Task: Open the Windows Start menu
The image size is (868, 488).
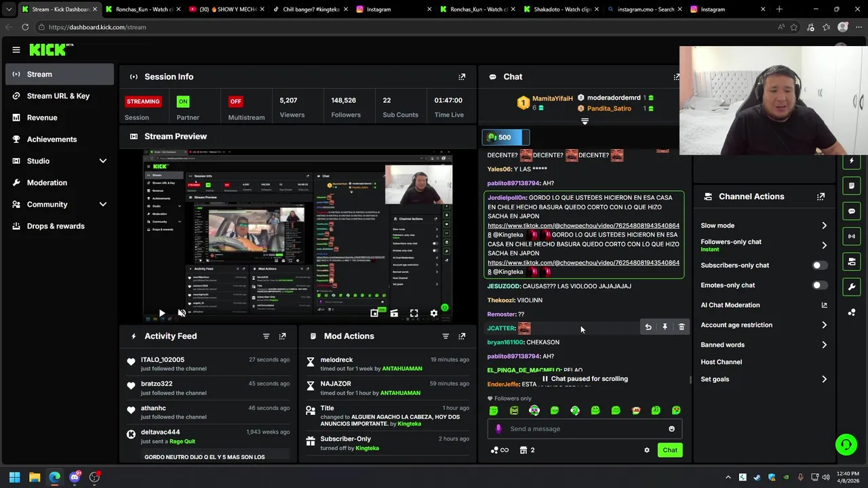Action: 14,477
